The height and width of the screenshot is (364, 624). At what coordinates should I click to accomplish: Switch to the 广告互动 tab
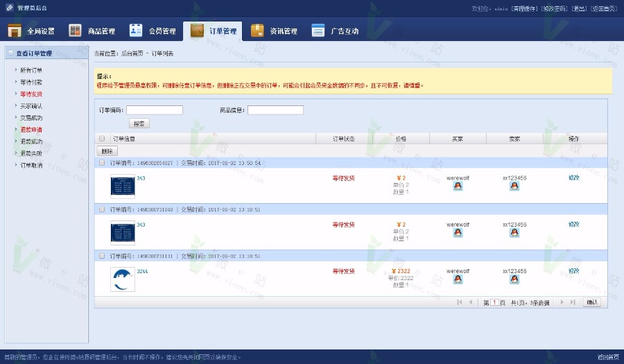coord(335,31)
